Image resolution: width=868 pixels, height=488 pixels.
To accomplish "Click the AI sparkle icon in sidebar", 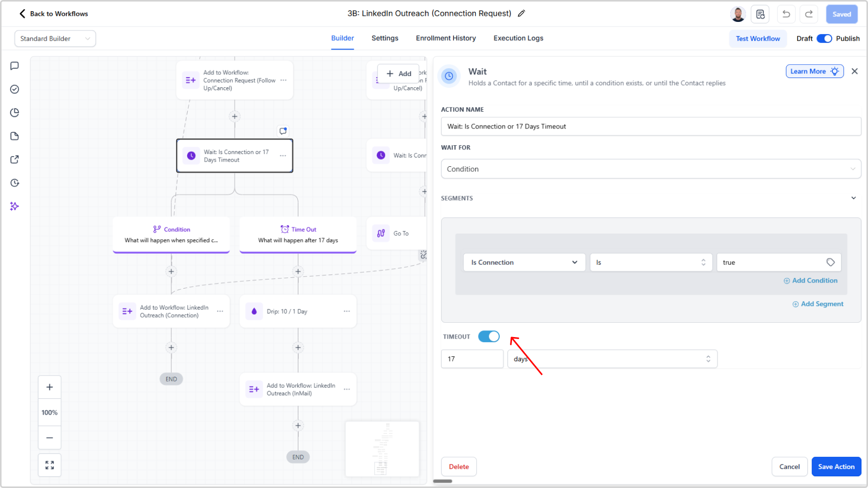I will point(15,206).
